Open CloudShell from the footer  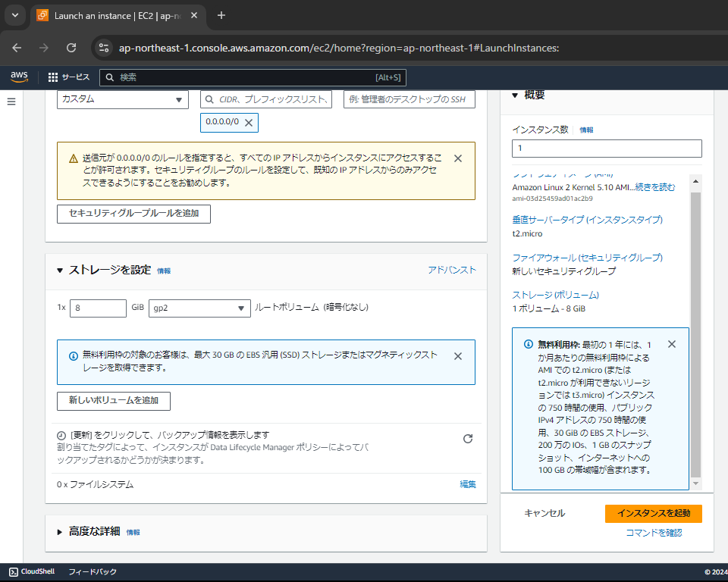pos(32,571)
